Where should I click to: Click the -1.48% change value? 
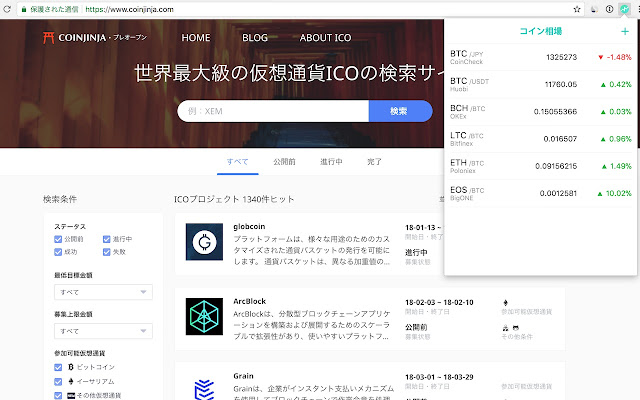[x=619, y=57]
